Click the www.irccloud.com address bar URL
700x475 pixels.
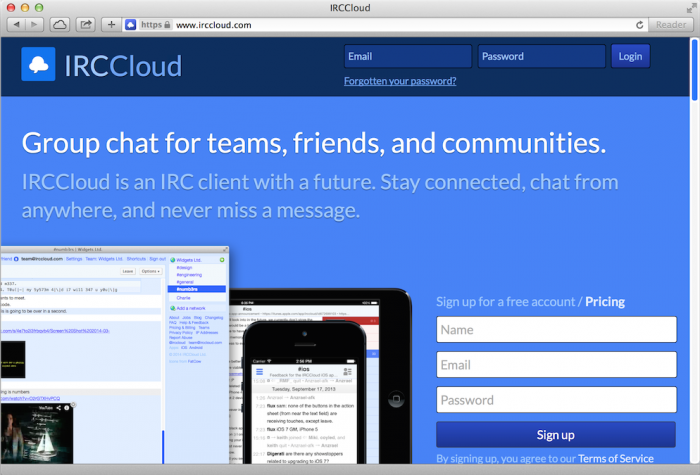pos(213,25)
